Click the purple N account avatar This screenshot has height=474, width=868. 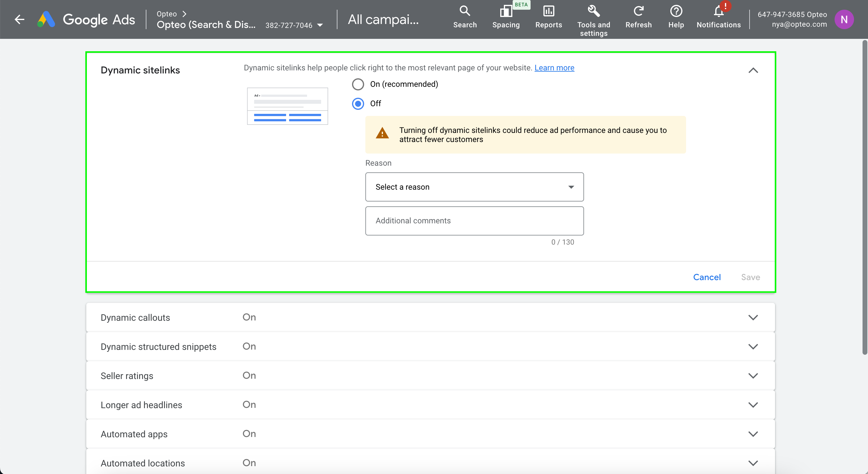tap(844, 19)
